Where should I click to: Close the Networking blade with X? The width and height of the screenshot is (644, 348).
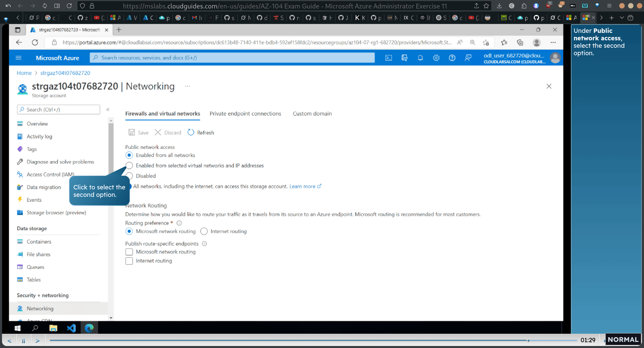click(549, 86)
